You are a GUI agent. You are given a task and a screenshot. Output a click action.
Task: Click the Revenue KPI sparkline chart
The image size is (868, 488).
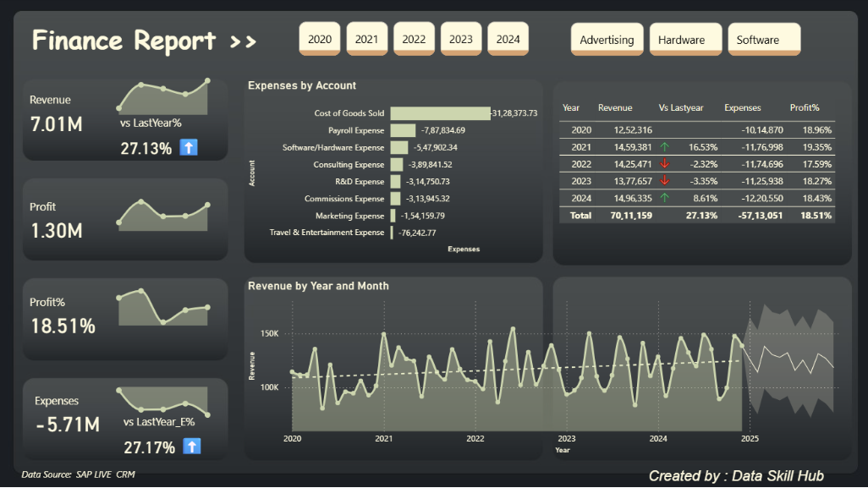(163, 97)
